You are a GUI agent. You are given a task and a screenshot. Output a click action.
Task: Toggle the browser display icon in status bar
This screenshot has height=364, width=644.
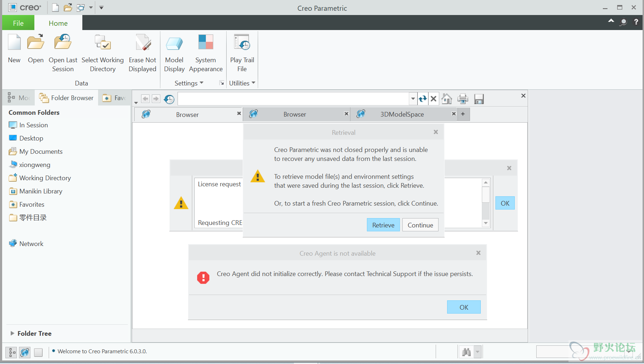coord(25,353)
